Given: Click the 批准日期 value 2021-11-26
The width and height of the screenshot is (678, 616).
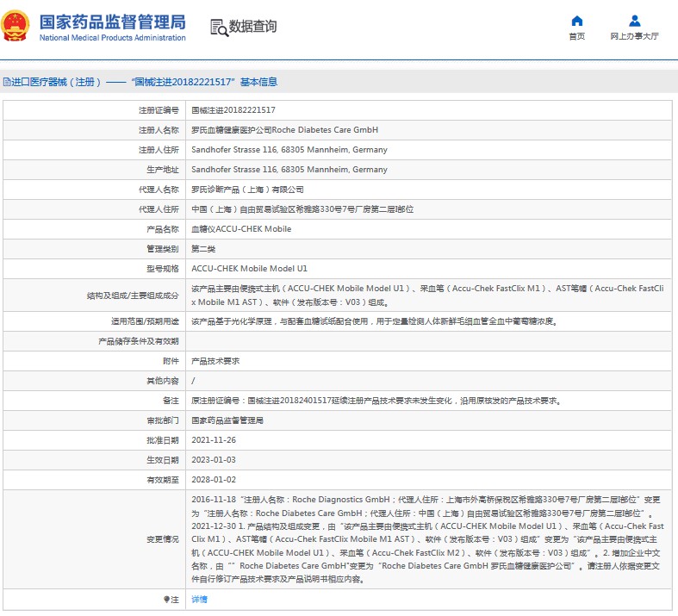Looking at the screenshot, I should (213, 440).
